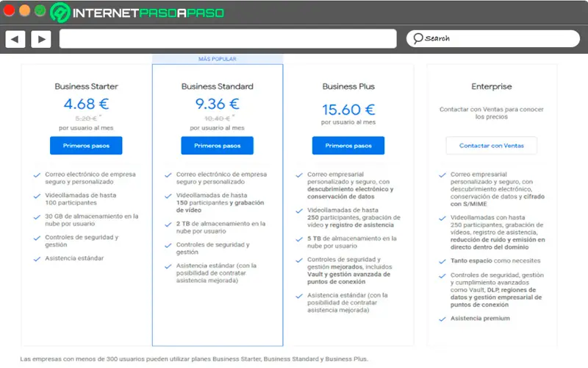Image resolution: width=588 pixels, height=368 pixels.
Task: Click the green maximize window dot
Action: pyautogui.click(x=39, y=12)
